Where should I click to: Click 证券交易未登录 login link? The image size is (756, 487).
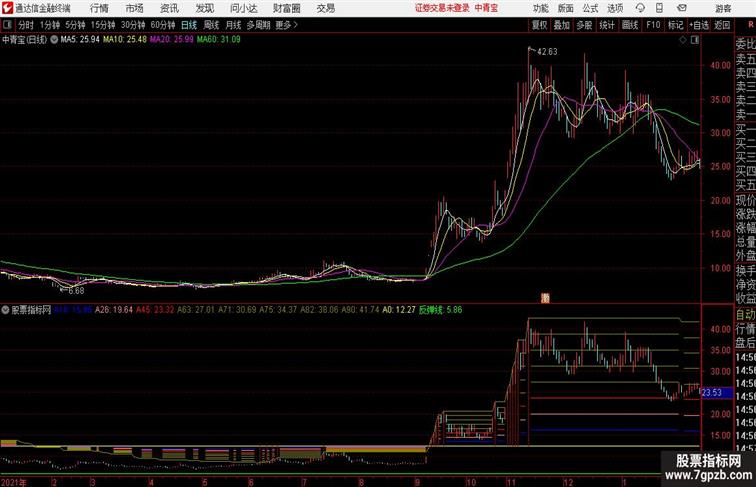[x=442, y=8]
